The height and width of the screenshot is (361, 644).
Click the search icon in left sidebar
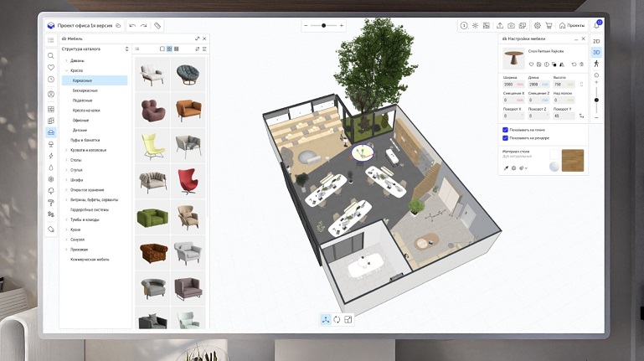[51, 55]
